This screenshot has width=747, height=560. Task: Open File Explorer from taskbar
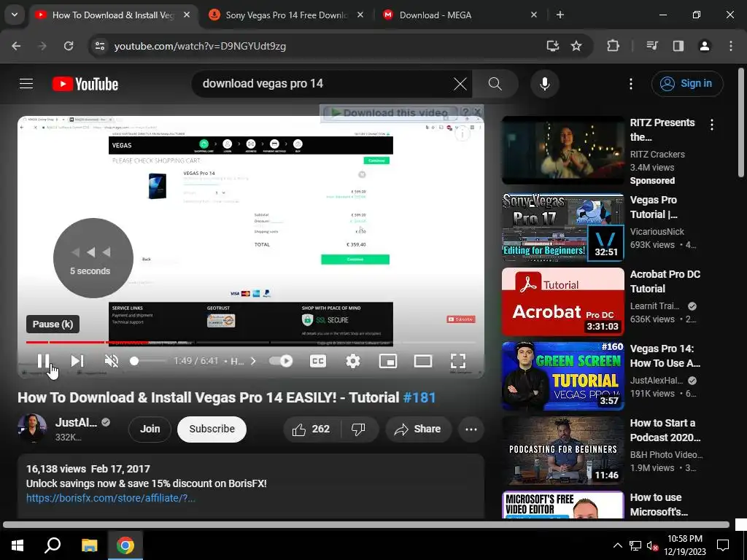pos(89,545)
